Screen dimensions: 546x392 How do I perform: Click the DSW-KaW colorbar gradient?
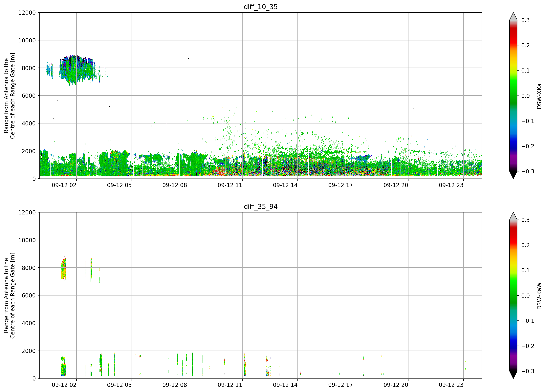[513, 295]
